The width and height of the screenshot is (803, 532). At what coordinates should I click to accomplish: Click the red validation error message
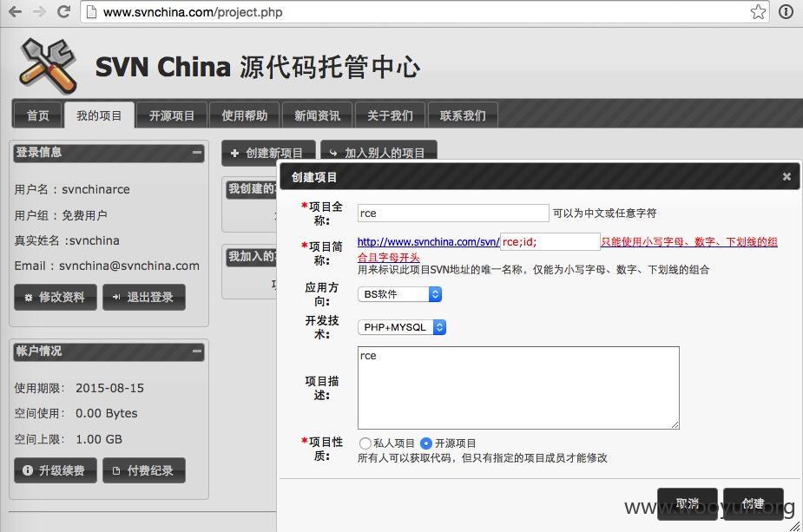click(568, 249)
